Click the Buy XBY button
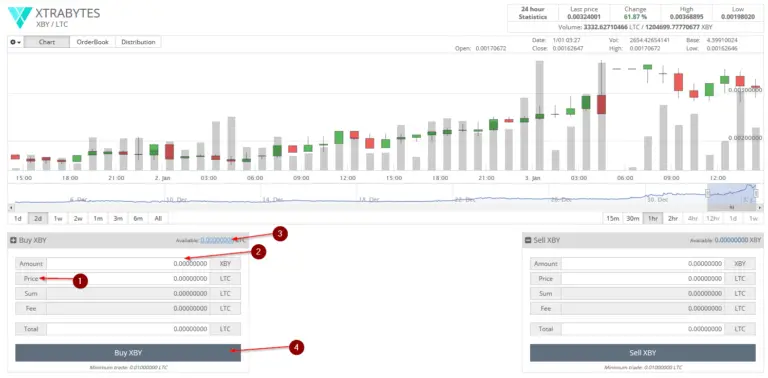The width and height of the screenshot is (768, 378). 128,353
